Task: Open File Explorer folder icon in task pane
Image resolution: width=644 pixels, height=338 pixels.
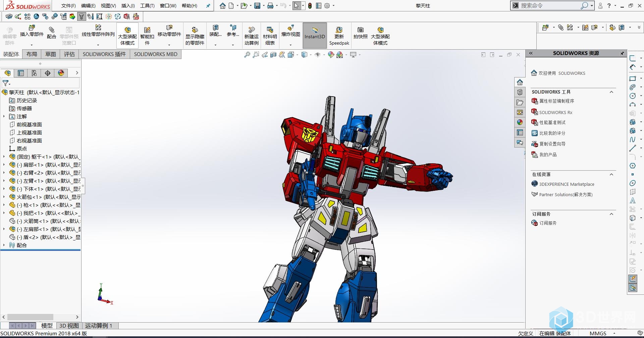Action: (520, 102)
